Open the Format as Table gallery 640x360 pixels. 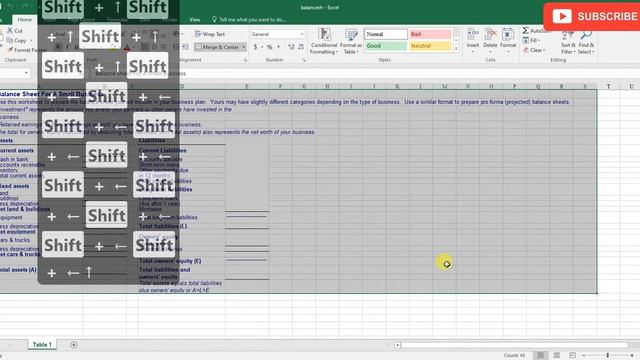click(x=351, y=41)
